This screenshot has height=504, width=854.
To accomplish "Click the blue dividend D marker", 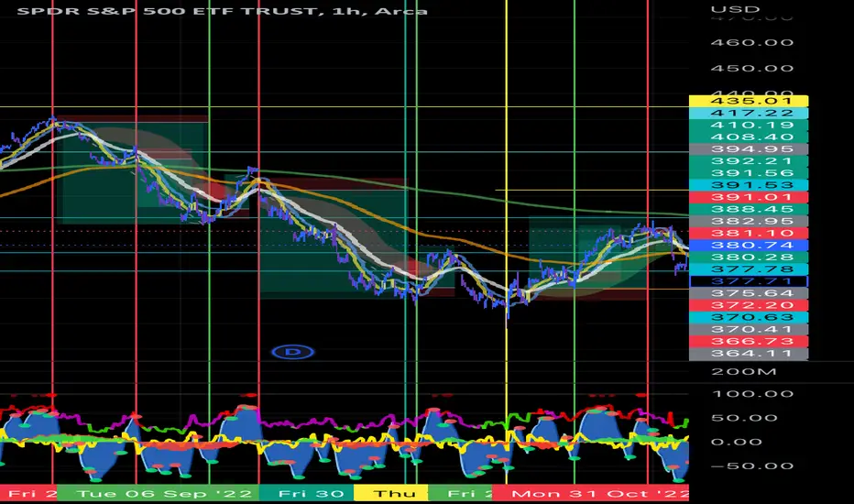I will pos(293,352).
